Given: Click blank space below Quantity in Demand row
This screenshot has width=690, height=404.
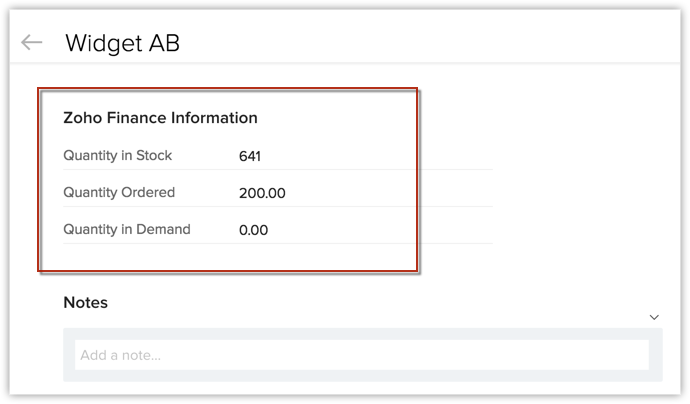Looking at the screenshot, I should click(x=229, y=257).
